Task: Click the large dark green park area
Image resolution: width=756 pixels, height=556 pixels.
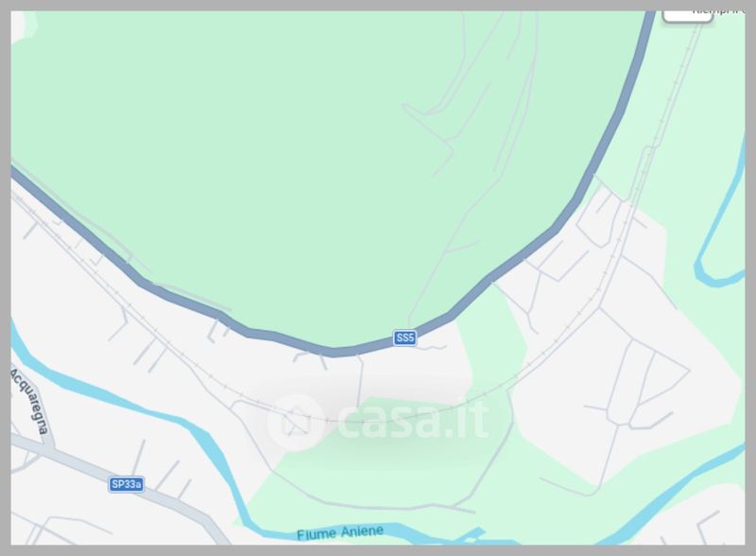Action: (289, 145)
